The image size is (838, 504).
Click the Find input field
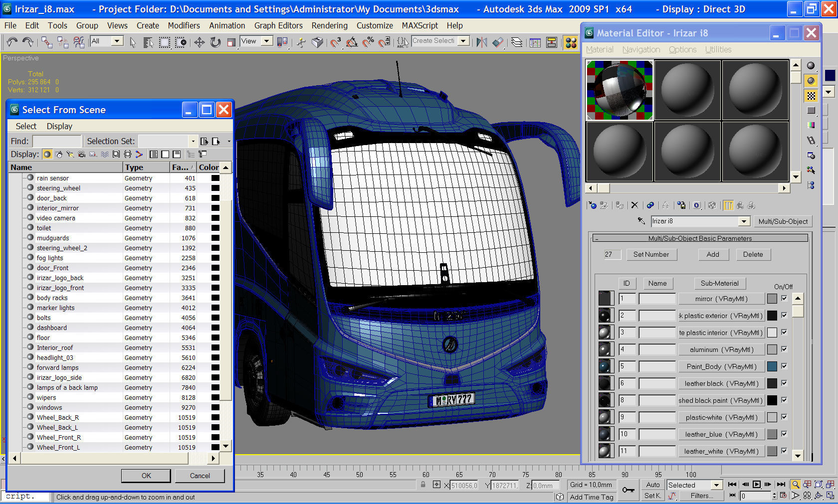click(x=56, y=141)
